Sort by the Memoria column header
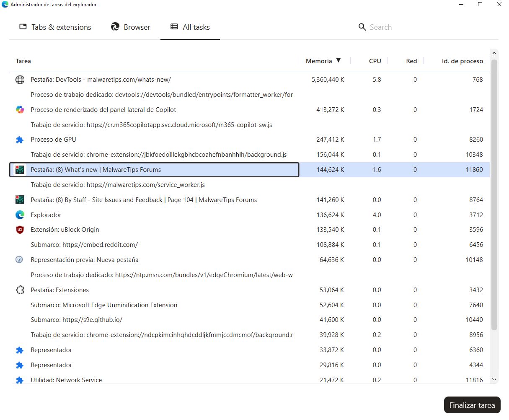Image resolution: width=509 pixels, height=420 pixels. pos(323,61)
